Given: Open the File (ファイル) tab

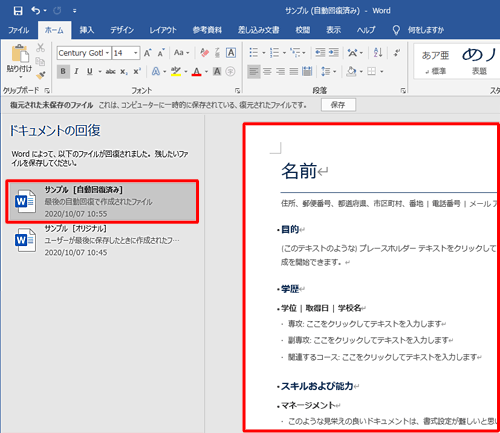Looking at the screenshot, I should (18, 30).
